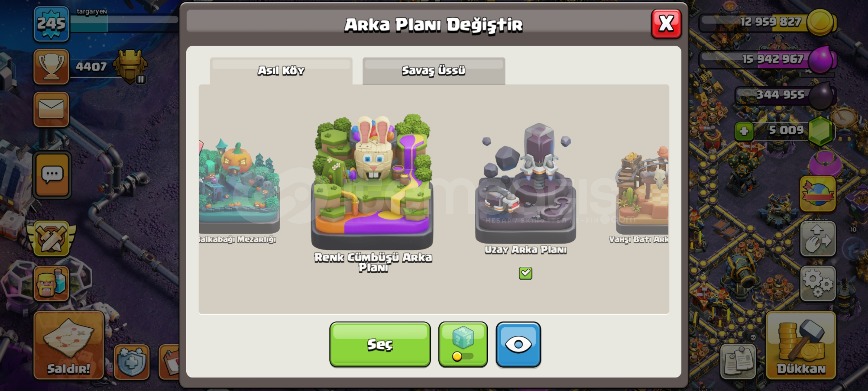Open the shield protection icon
Viewport: 868px width, 391px height.
point(132,362)
